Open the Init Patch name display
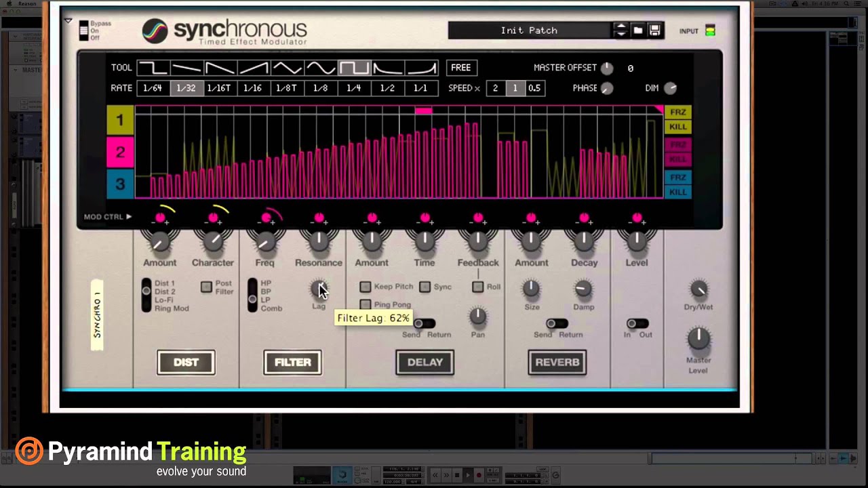868x488 pixels. (529, 30)
